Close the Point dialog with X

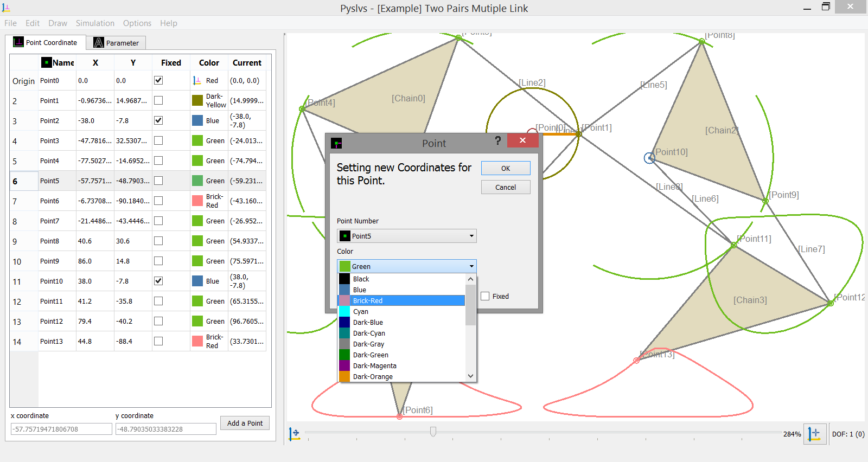522,140
